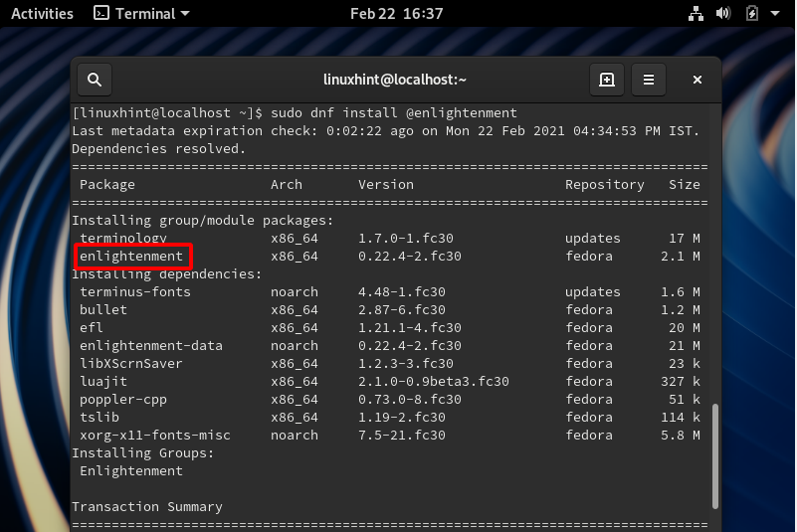797x532 pixels.
Task: Click the terminal window scrollbar
Action: [715, 455]
